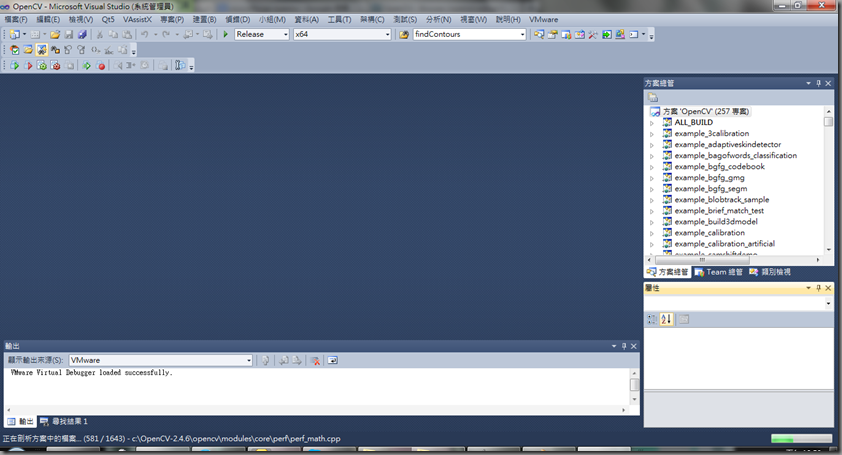
Task: Open the x64 platform dropdown
Action: pyautogui.click(x=387, y=34)
